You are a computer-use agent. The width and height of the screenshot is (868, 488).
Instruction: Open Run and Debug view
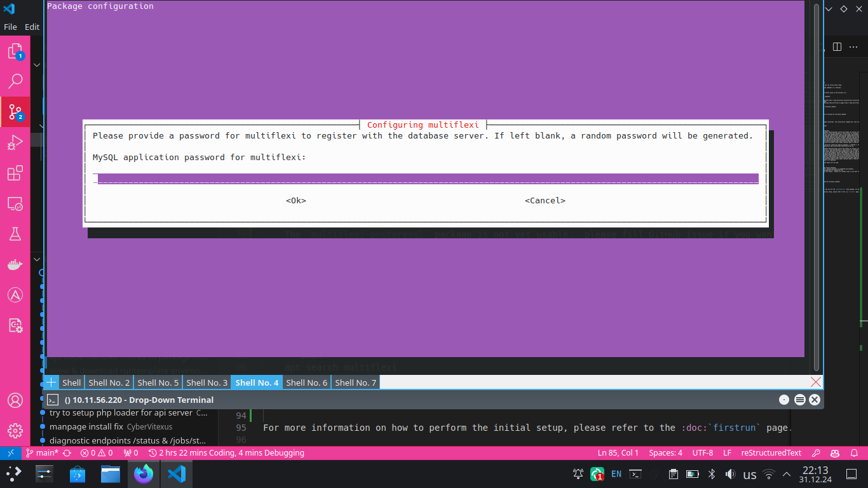(15, 142)
